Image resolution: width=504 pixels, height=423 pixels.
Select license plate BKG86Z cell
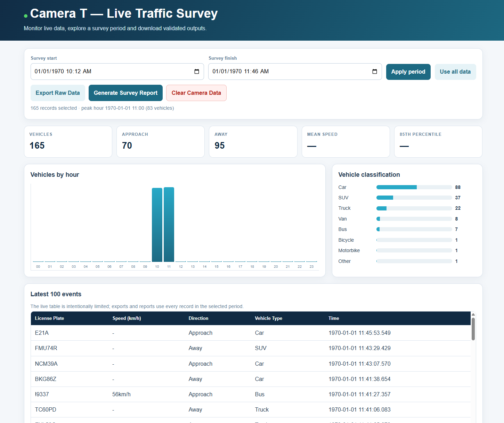click(x=46, y=379)
